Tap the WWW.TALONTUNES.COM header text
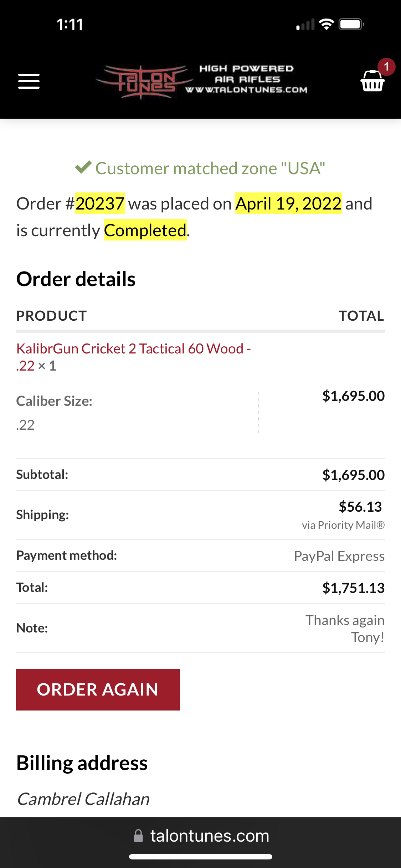 click(x=246, y=90)
